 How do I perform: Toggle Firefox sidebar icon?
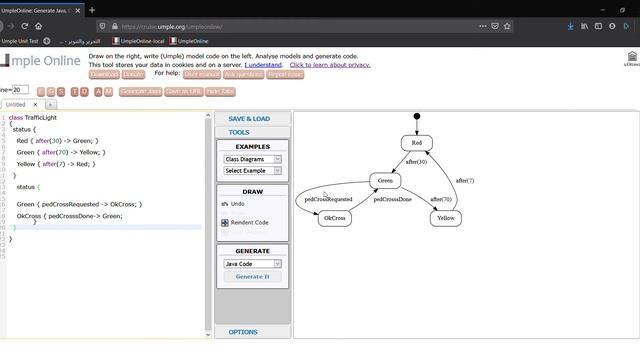coord(598,26)
